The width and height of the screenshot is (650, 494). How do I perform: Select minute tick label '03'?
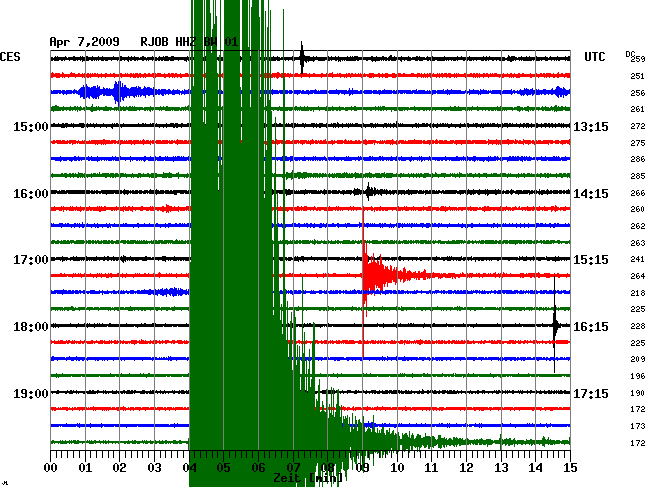coord(154,467)
